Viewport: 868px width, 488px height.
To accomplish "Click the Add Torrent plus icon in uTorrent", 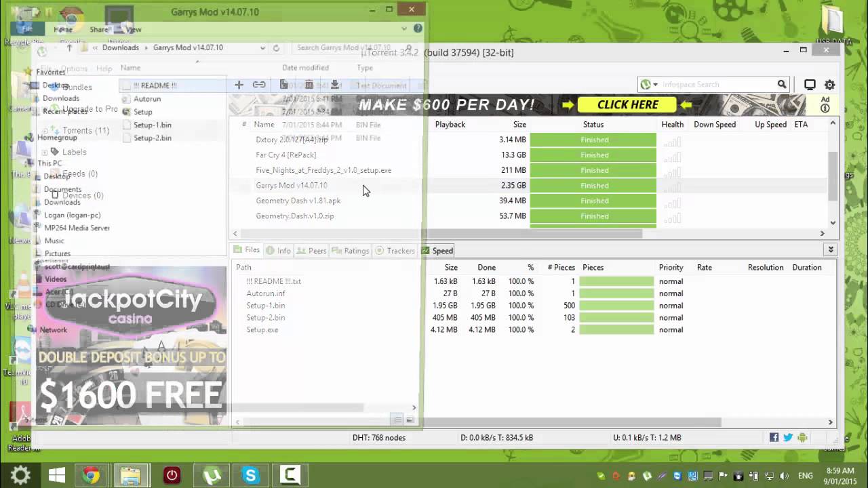I will (x=239, y=85).
